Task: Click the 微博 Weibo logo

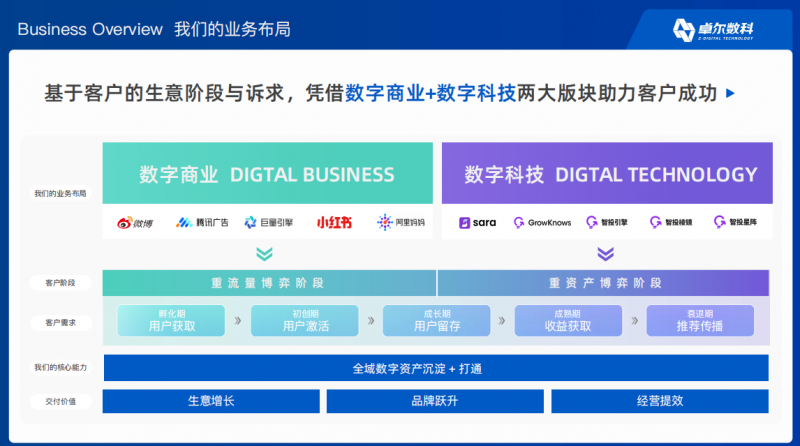Action: pos(135,223)
